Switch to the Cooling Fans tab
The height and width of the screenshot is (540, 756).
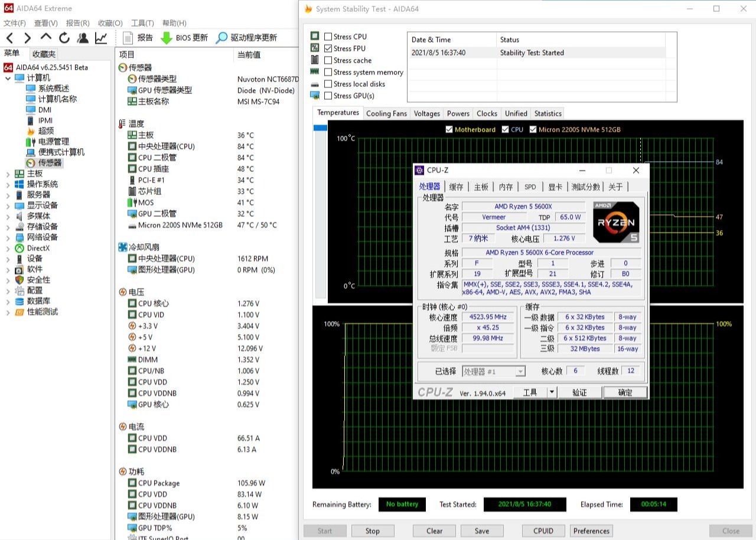tap(386, 113)
